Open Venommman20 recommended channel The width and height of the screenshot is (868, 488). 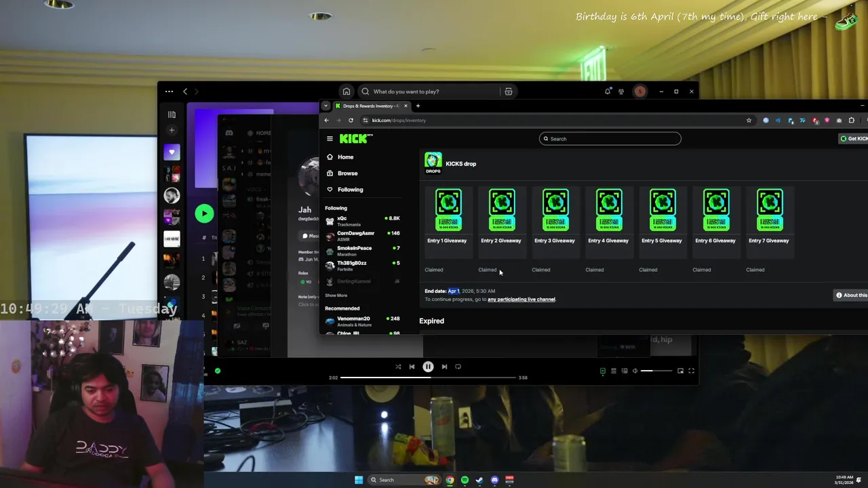tap(363, 321)
